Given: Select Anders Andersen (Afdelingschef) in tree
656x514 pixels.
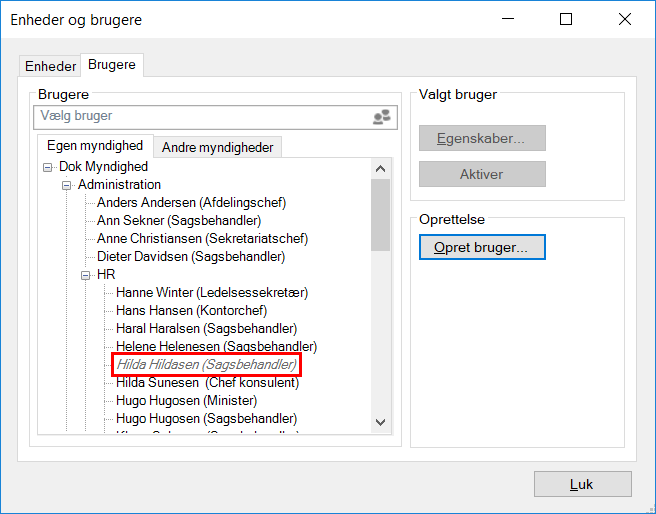Looking at the screenshot, I should click(x=191, y=202).
